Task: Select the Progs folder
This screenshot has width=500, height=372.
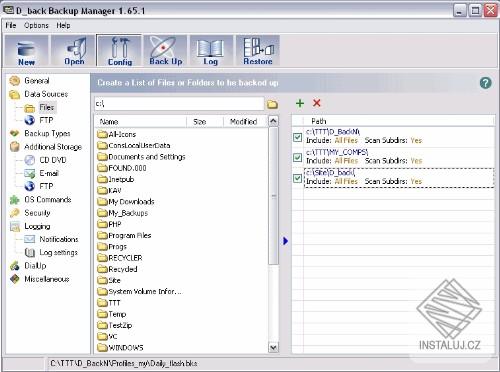Action: [x=112, y=247]
